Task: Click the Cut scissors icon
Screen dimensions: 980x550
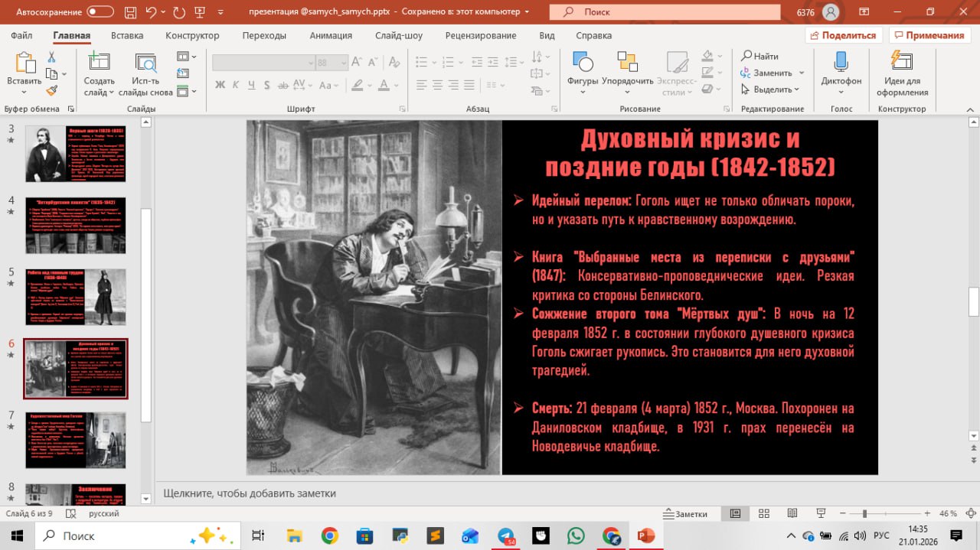Action: tap(52, 57)
